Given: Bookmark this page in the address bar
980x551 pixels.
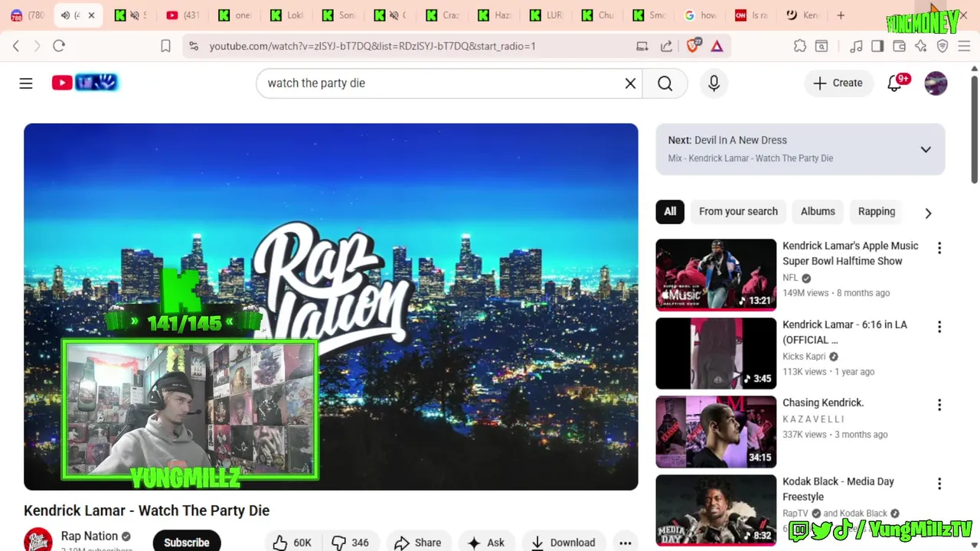Looking at the screenshot, I should coord(165,46).
